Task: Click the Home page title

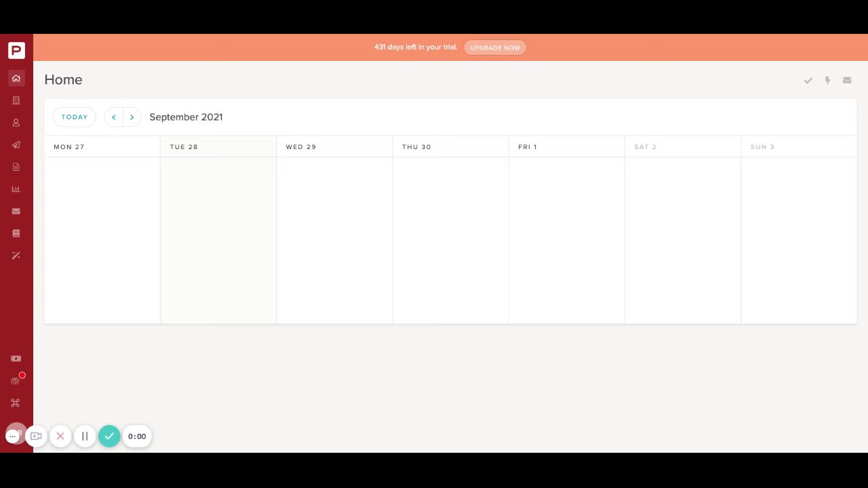Action: coord(63,80)
